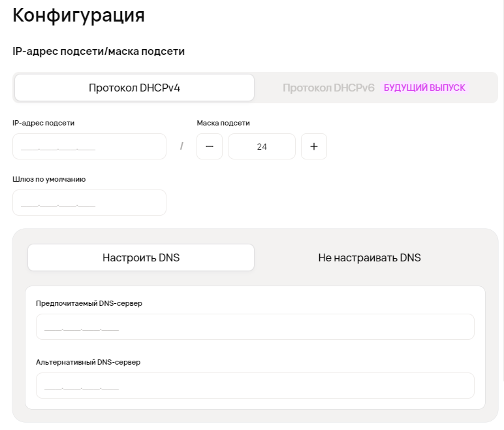Viewport: 504px width, 430px height.
Task: Click the slash separator between IP and mask
Action: [x=181, y=146]
